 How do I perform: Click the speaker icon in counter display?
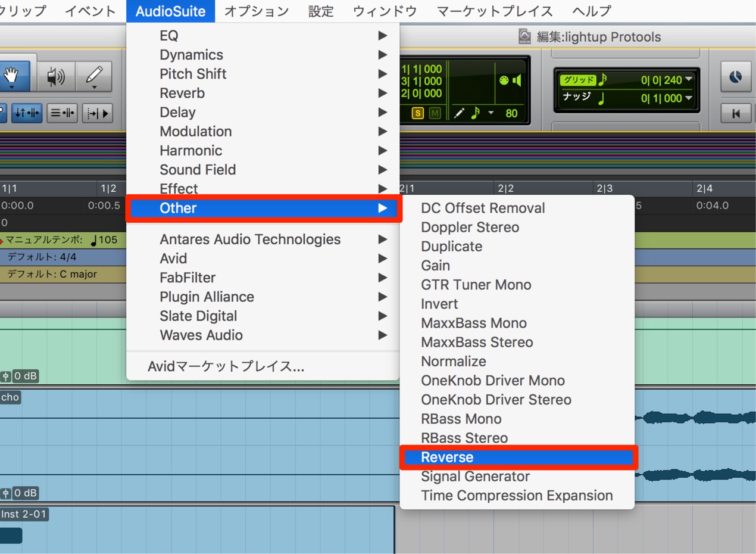tap(517, 80)
